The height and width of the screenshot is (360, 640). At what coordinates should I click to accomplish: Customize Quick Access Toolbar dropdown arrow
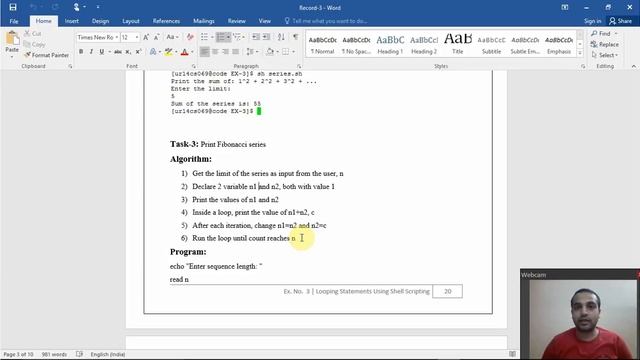[98, 7]
